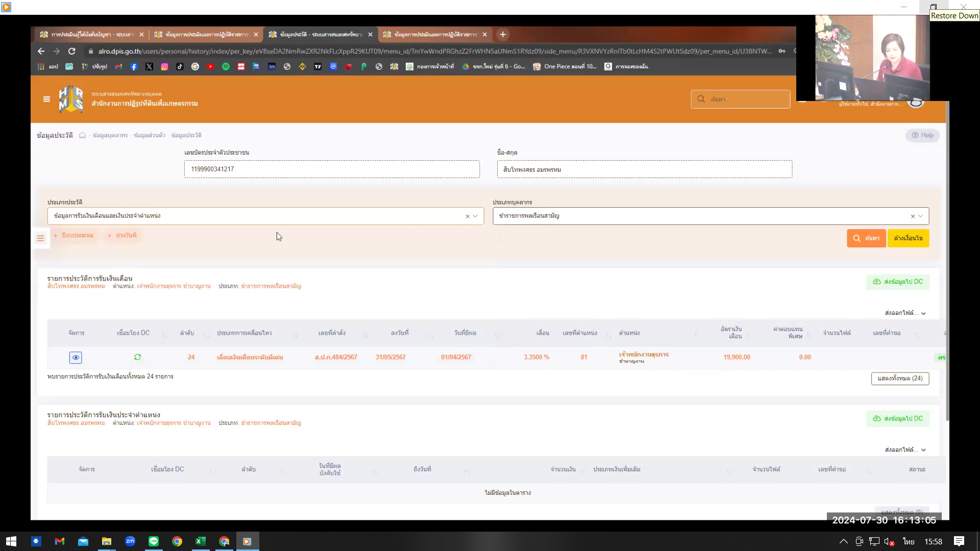Switch to the first tab การประเมินผู้ใต้บังคับบัญชา
This screenshot has height=551, width=980.
92,34
